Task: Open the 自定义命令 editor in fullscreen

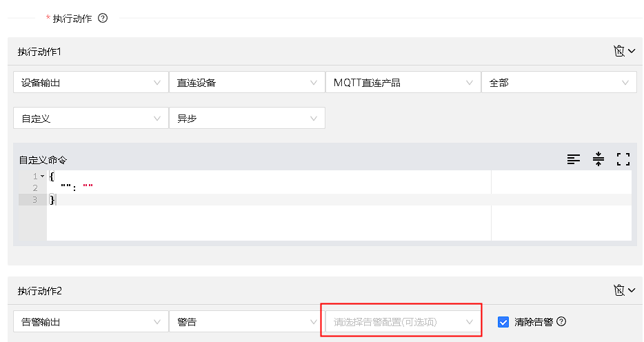Action: 623,159
